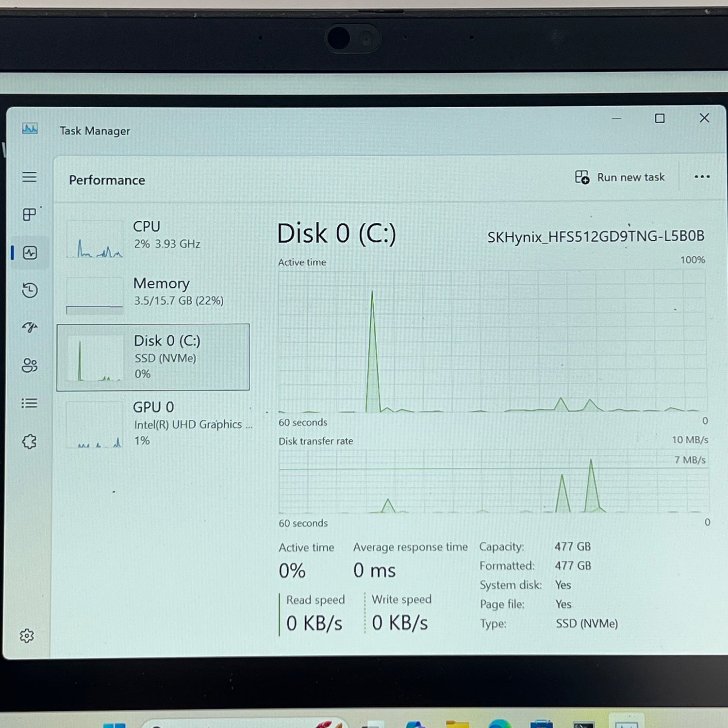Maximize the Task Manager window
The width and height of the screenshot is (728, 728).
point(660,118)
